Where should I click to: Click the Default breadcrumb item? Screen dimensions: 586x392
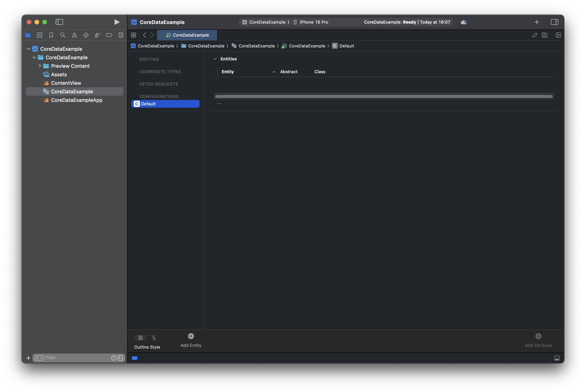343,46
